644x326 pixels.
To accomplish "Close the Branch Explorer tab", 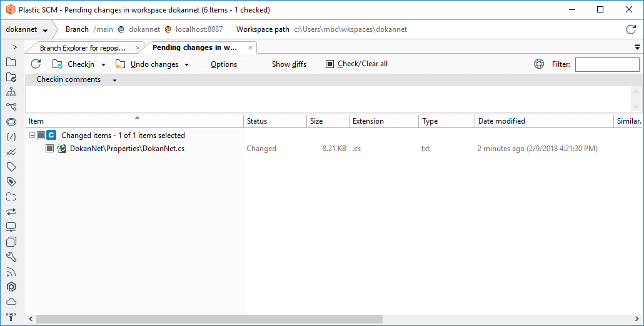I will (138, 48).
